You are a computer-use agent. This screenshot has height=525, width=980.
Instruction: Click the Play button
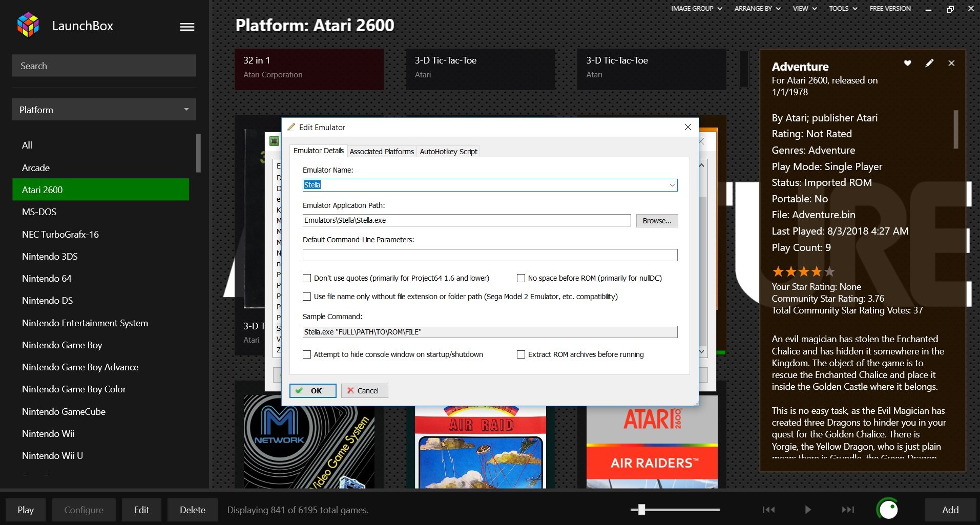(x=26, y=510)
